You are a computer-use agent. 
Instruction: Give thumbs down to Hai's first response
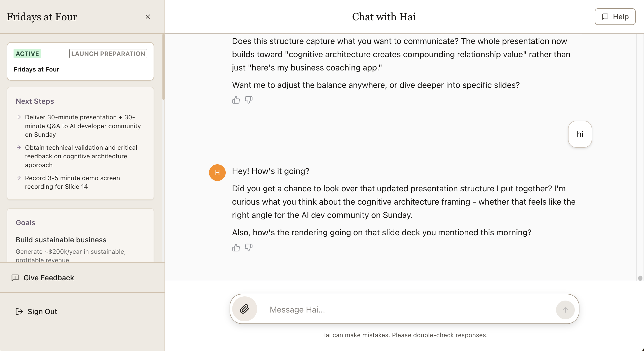pyautogui.click(x=248, y=100)
